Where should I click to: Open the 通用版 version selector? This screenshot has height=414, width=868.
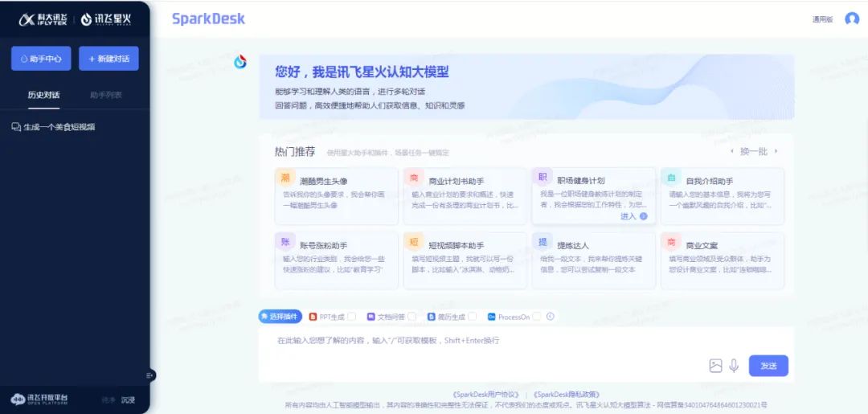click(823, 19)
